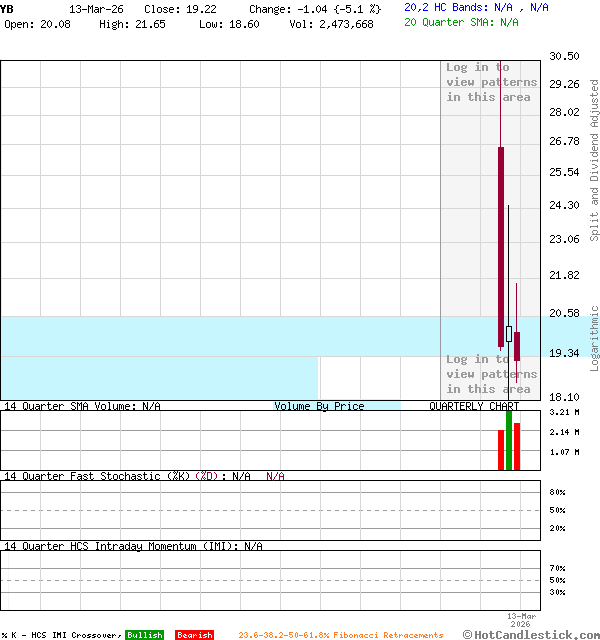Click the green Bullish legend badge

coord(144,635)
